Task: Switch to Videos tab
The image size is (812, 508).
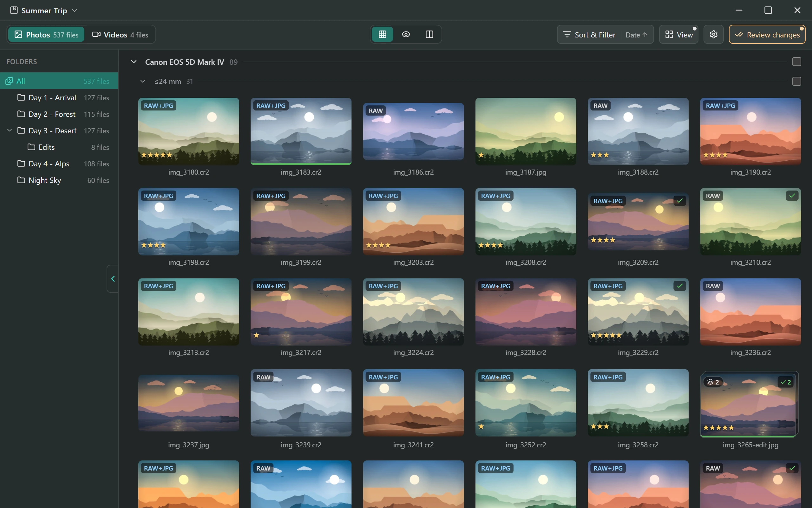Action: click(120, 35)
